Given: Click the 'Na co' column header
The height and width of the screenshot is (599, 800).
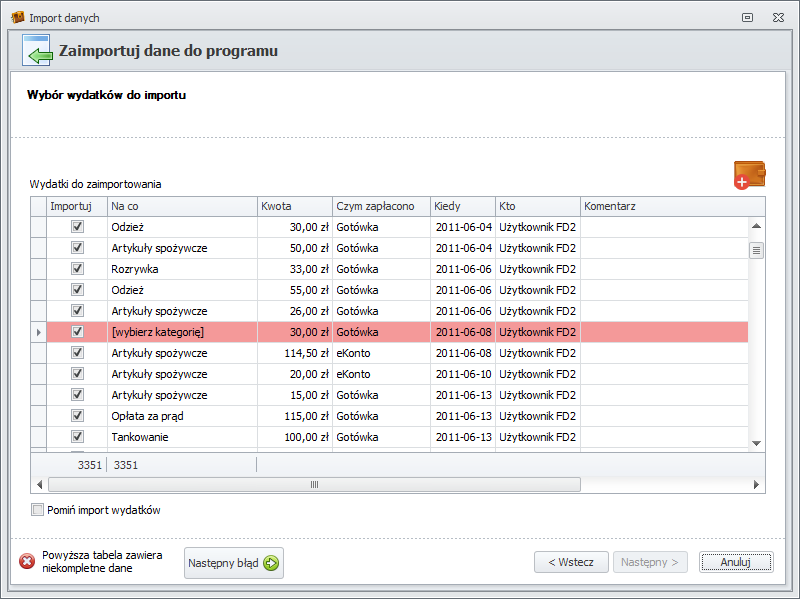Looking at the screenshot, I should click(x=181, y=207).
